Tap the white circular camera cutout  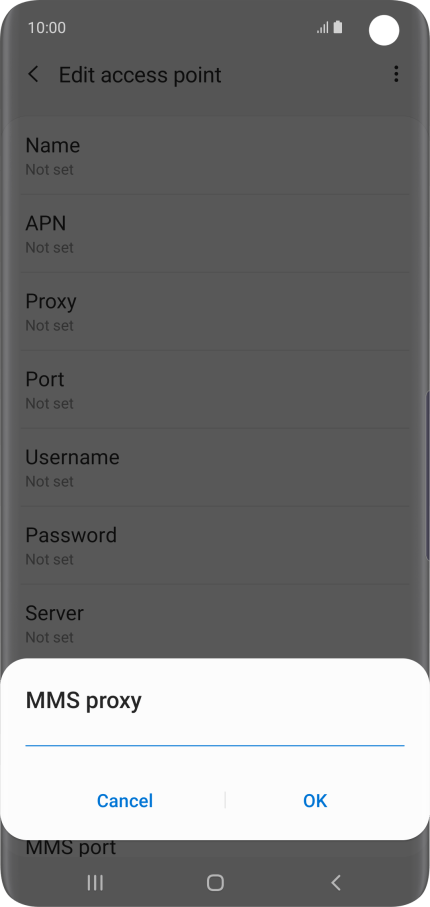[x=384, y=30]
